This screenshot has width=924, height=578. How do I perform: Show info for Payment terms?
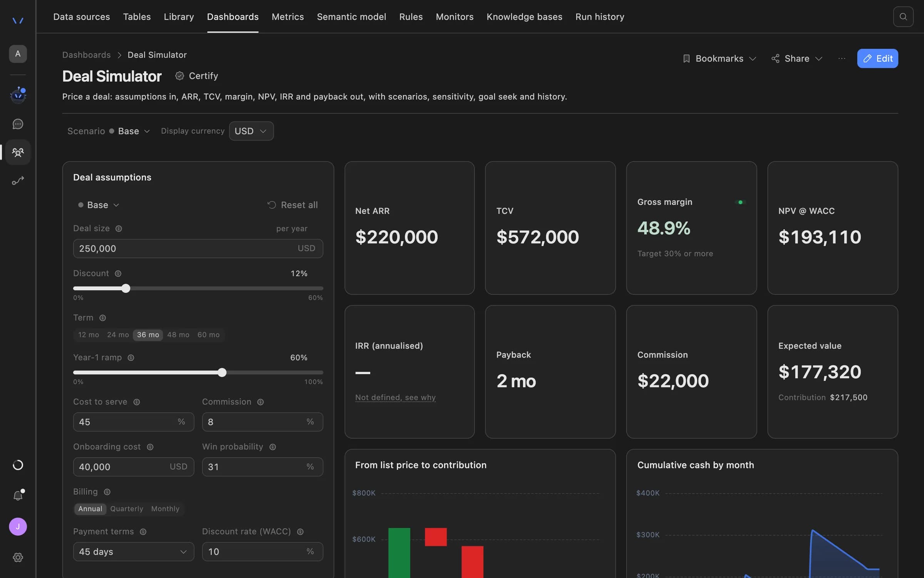pyautogui.click(x=143, y=532)
